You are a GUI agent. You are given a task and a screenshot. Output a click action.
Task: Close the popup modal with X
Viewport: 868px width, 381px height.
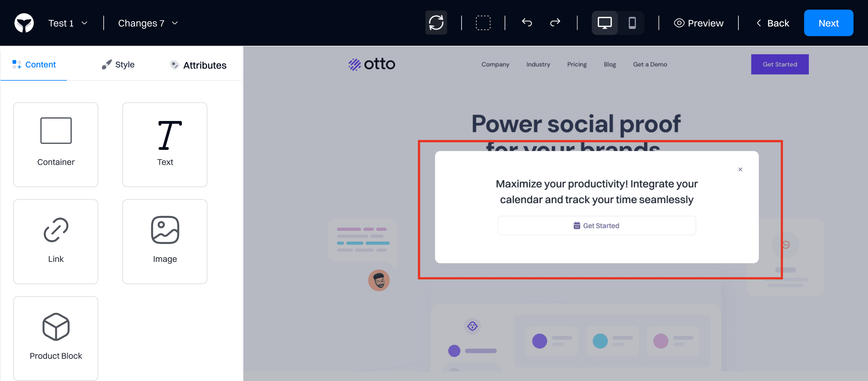coord(740,169)
